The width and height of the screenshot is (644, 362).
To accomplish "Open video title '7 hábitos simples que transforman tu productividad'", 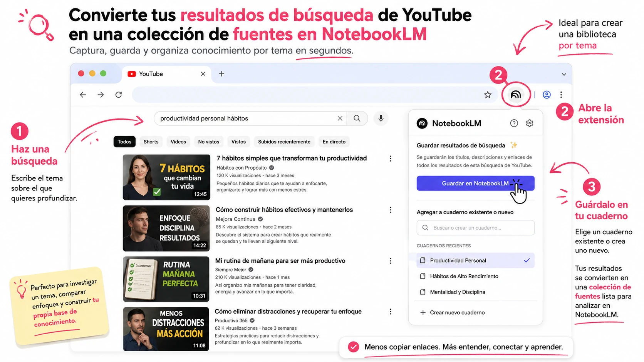I will (292, 158).
